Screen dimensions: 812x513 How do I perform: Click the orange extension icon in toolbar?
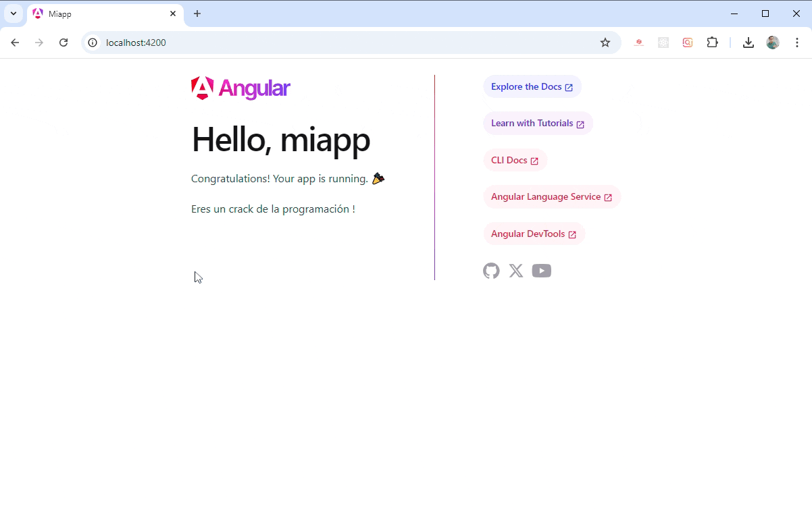point(688,43)
